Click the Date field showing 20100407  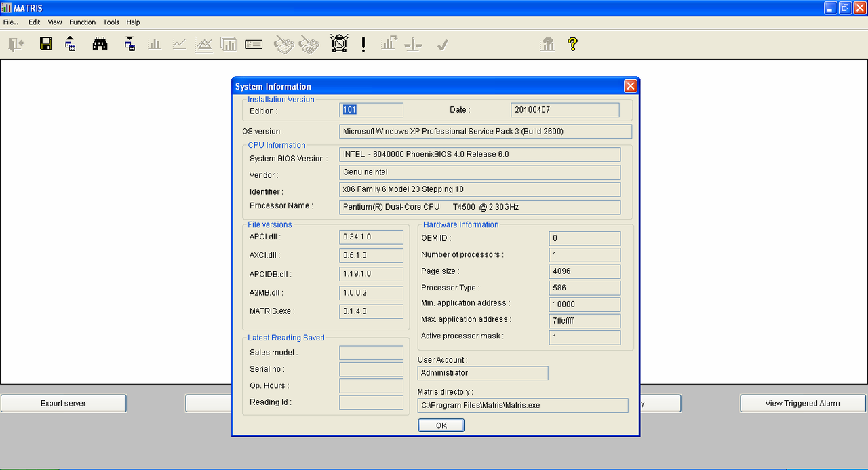click(565, 110)
